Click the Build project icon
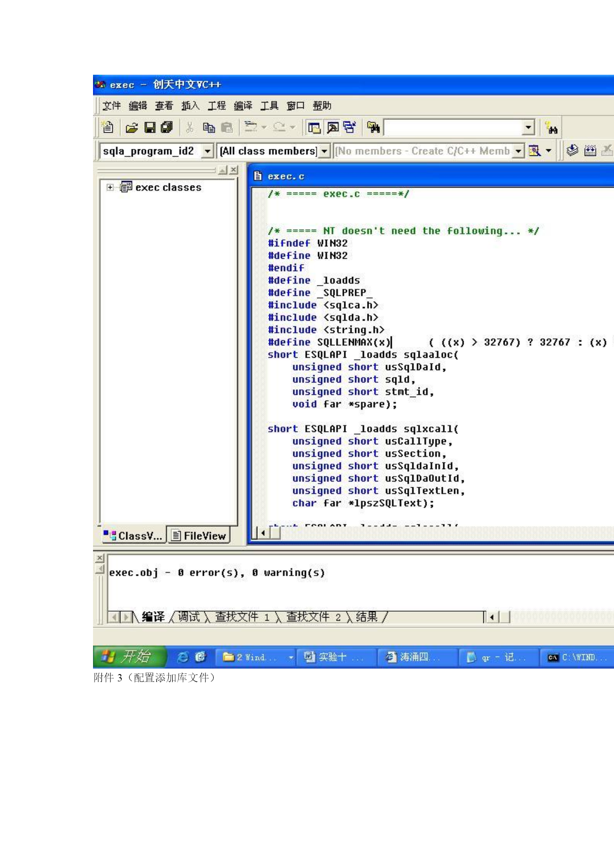Viewport: 614px width, 868px height. (x=590, y=150)
